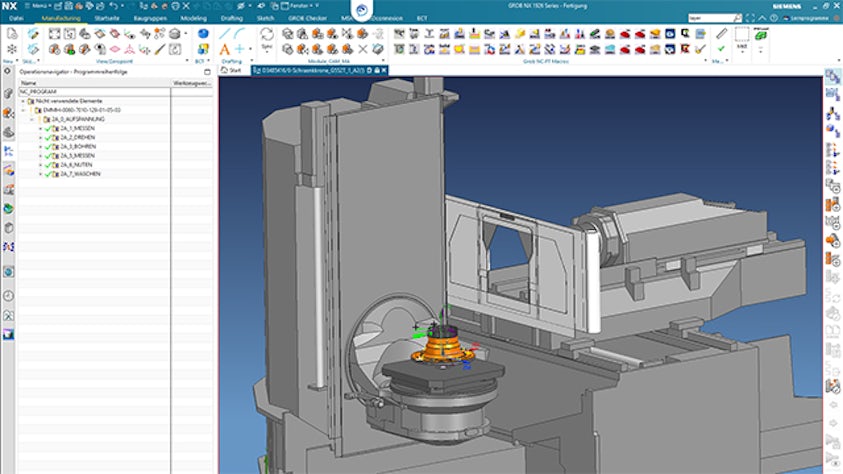Image resolution: width=843 pixels, height=474 pixels.
Task: Expand the 2A_2_DREHEN group
Action: coord(40,138)
